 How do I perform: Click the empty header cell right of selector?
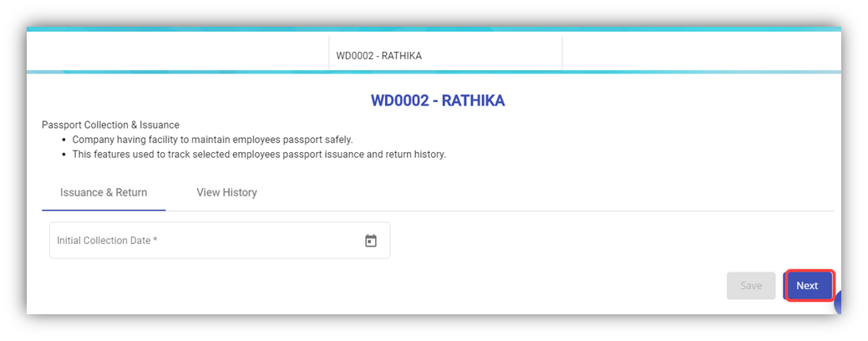click(x=702, y=53)
